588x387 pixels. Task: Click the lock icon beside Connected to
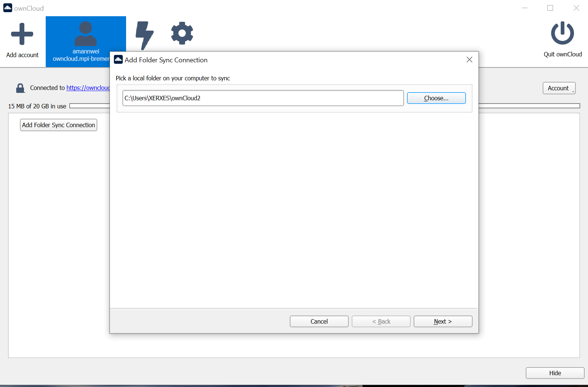(20, 88)
